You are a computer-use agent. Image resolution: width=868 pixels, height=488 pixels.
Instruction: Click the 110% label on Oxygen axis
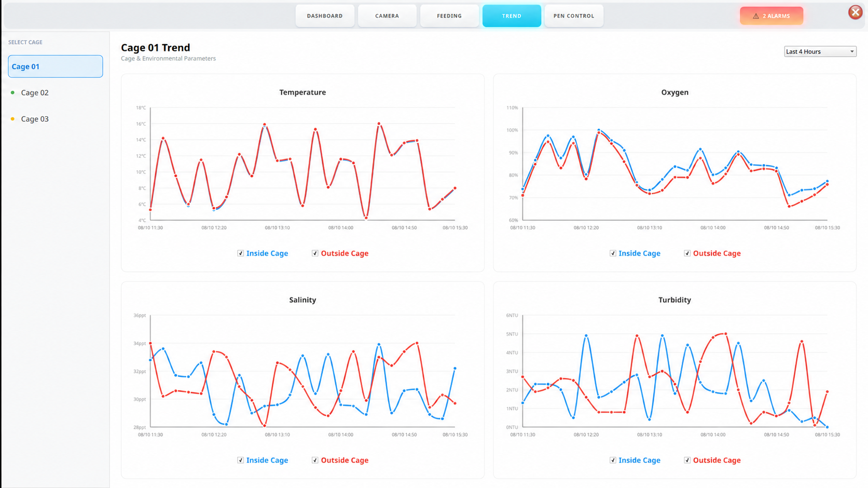click(x=512, y=108)
